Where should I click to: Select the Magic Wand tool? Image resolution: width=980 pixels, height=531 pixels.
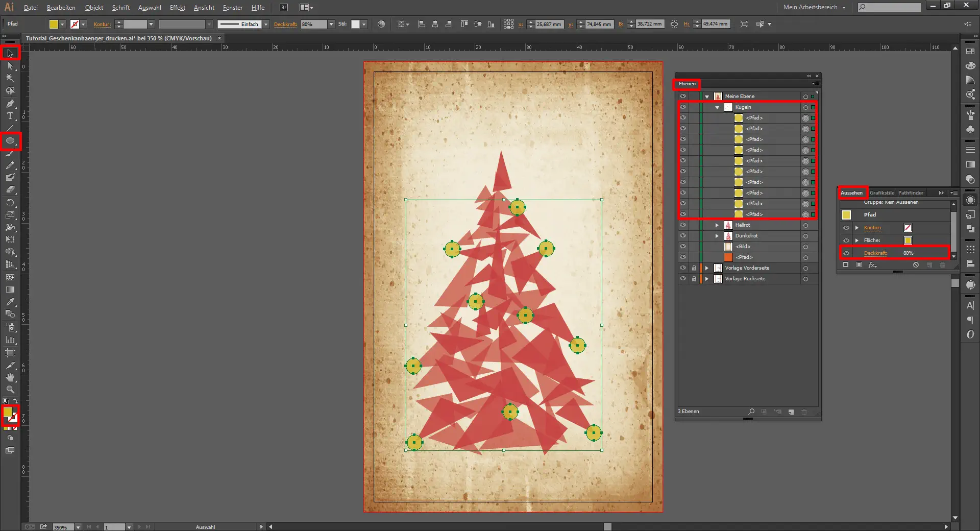tap(10, 78)
